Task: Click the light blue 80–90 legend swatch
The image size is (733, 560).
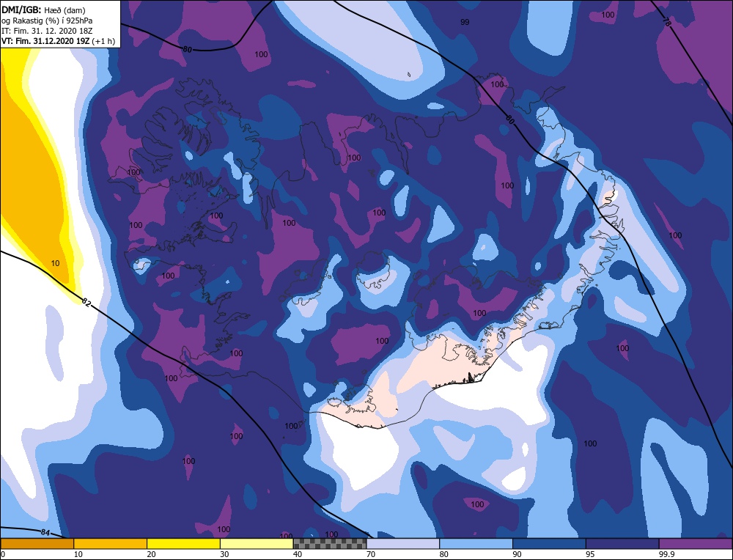Action: 476,543
